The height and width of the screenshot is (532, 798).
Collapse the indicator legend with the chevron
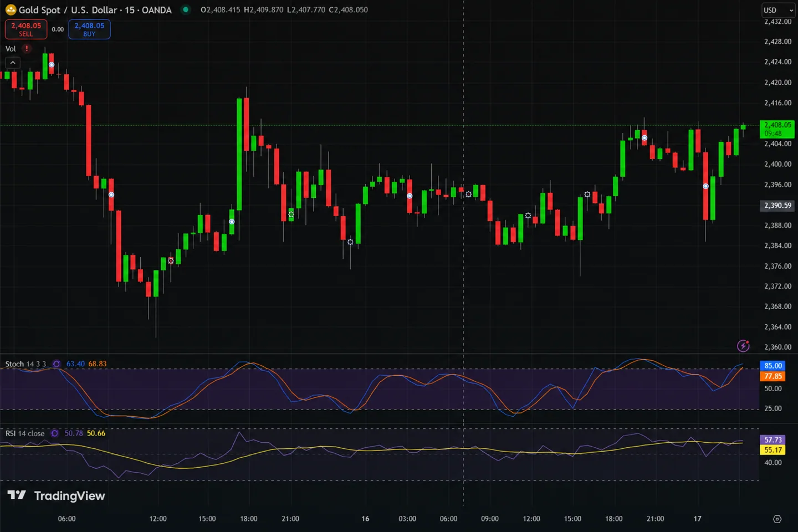pos(13,63)
